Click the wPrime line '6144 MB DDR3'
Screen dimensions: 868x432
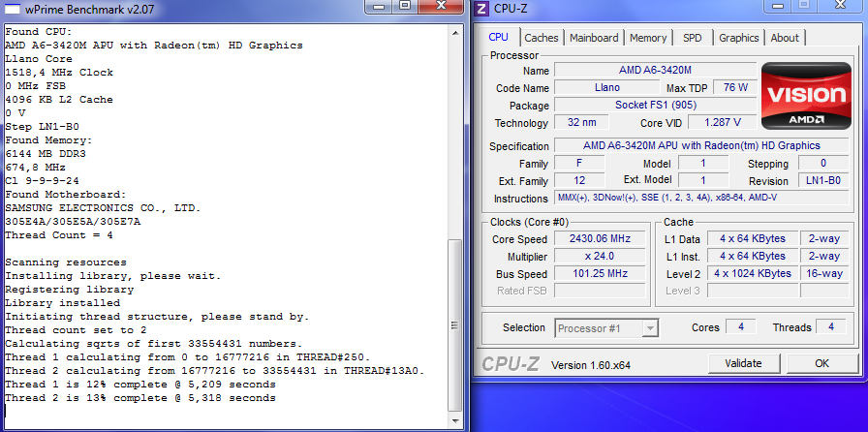point(46,154)
